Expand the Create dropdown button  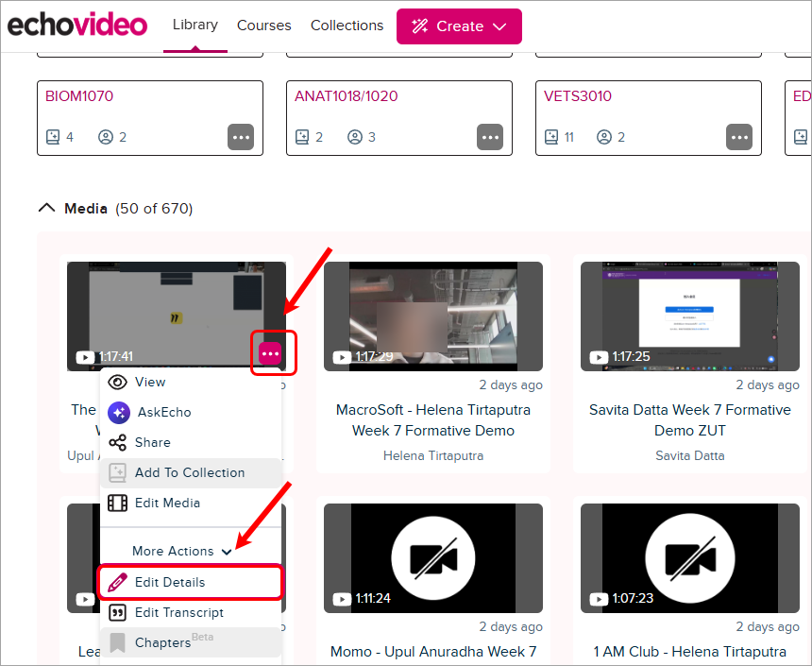(x=459, y=26)
